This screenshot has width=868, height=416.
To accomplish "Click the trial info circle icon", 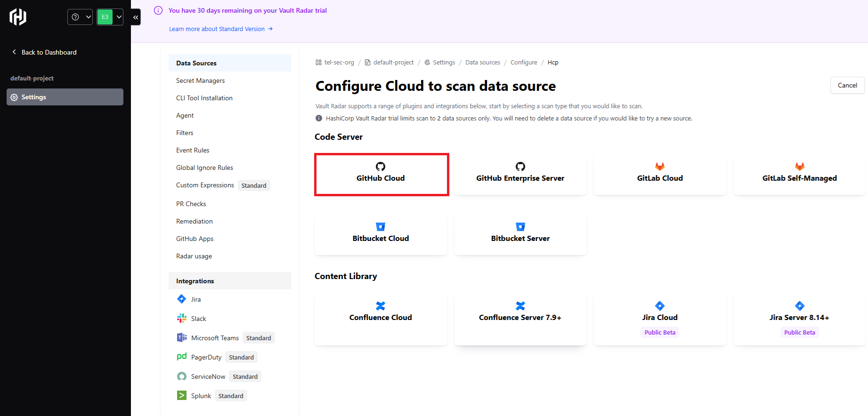I will pos(158,10).
